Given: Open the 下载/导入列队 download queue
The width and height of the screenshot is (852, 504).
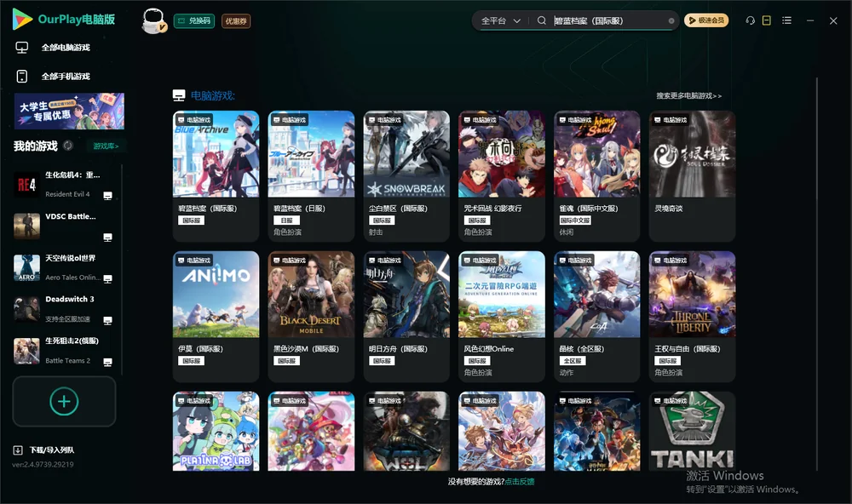Looking at the screenshot, I should [x=44, y=450].
